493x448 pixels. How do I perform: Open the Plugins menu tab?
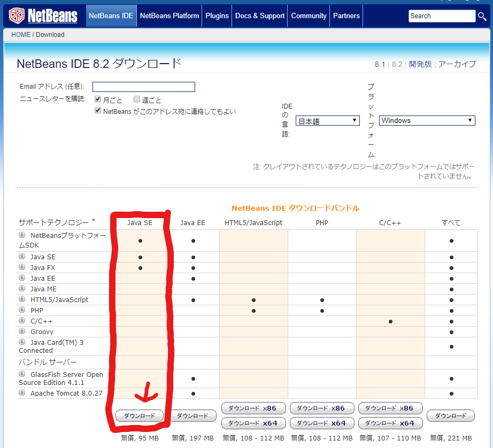point(217,16)
